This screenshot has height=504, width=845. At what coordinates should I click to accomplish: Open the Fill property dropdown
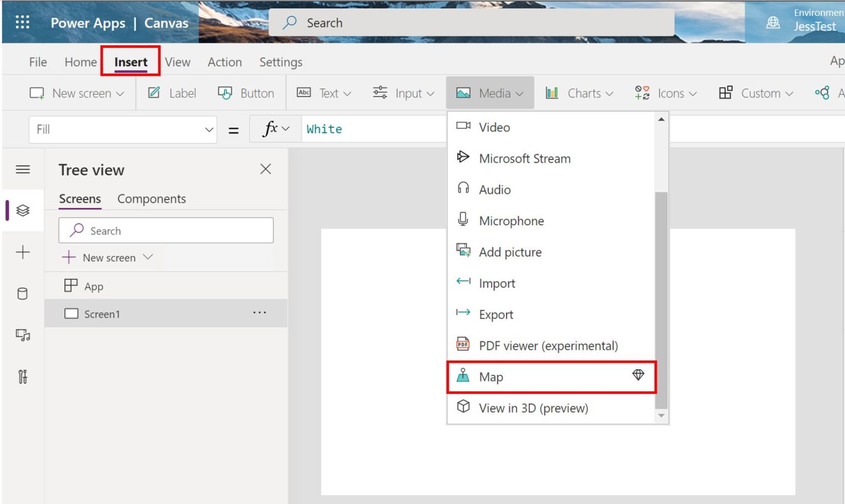tap(208, 129)
